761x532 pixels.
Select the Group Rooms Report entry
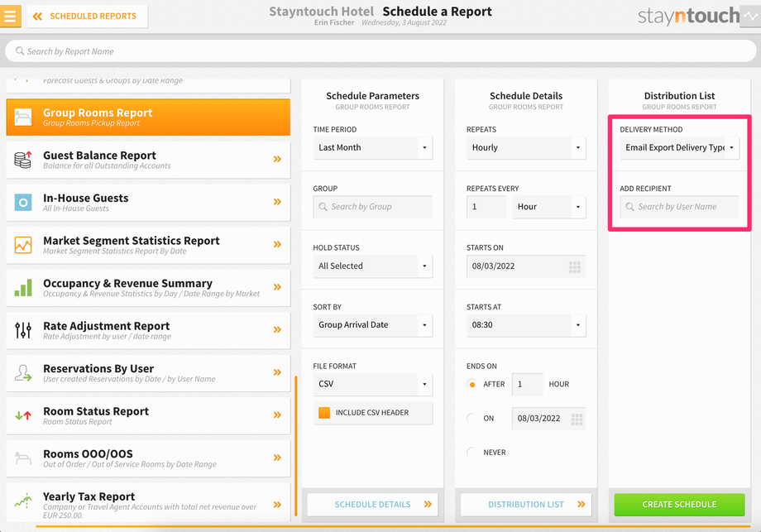pos(148,117)
